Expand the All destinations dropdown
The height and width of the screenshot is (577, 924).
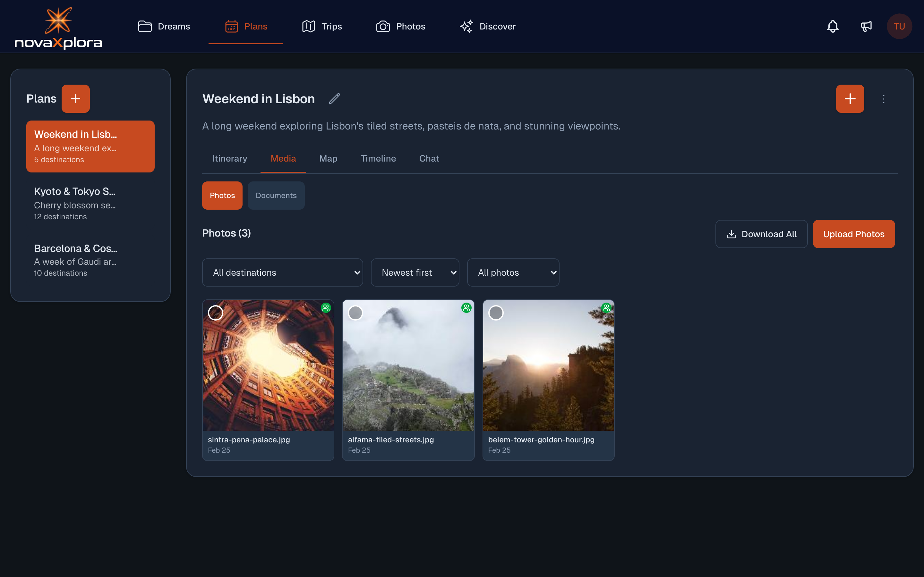282,272
